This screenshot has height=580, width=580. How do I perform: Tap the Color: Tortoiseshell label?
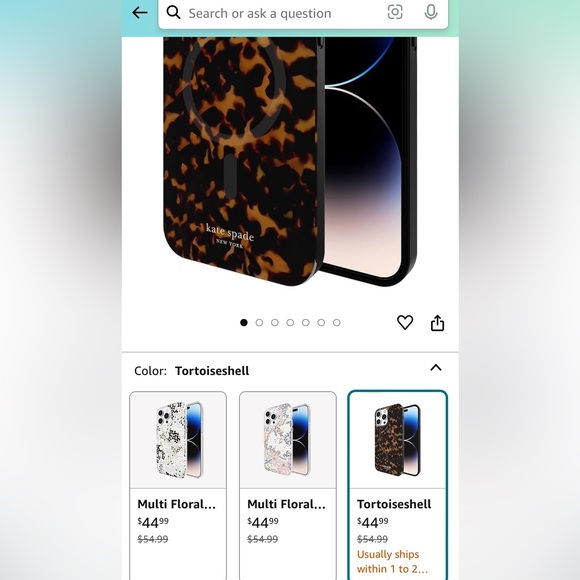pos(192,371)
